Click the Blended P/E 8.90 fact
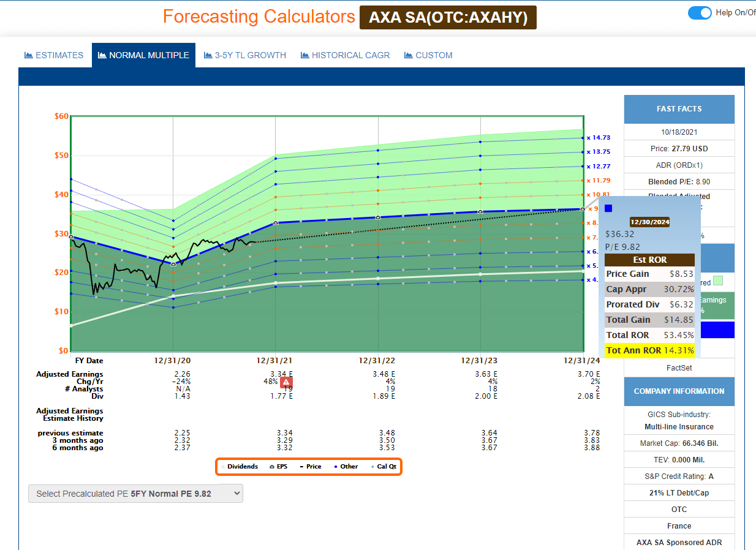 click(x=679, y=182)
